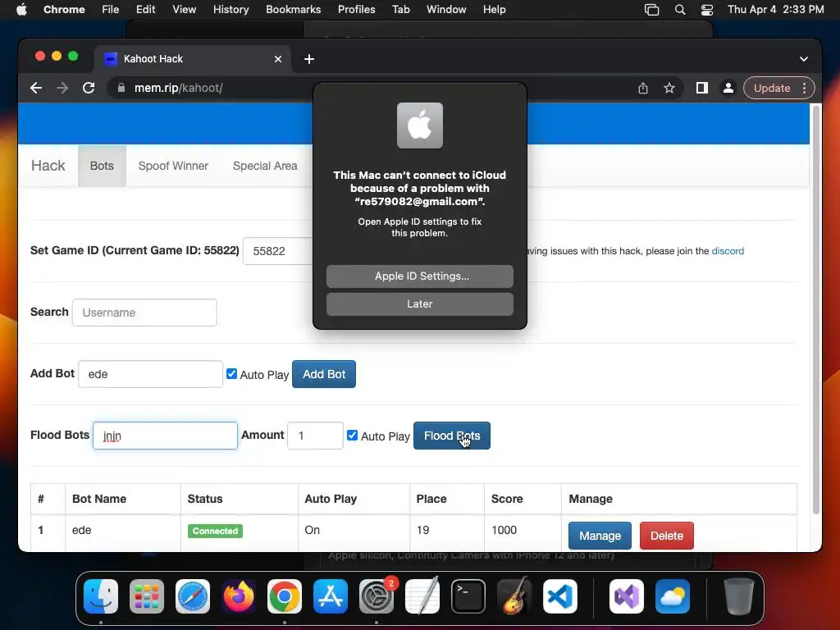Screen dimensions: 840x630
Task: Close the Kahoot Hack tab
Action: (x=278, y=59)
